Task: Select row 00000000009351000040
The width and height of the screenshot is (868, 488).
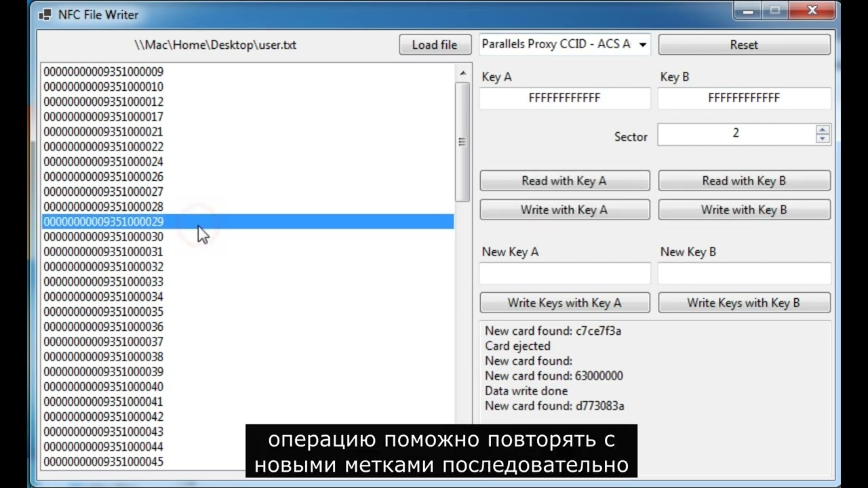Action: pyautogui.click(x=248, y=387)
